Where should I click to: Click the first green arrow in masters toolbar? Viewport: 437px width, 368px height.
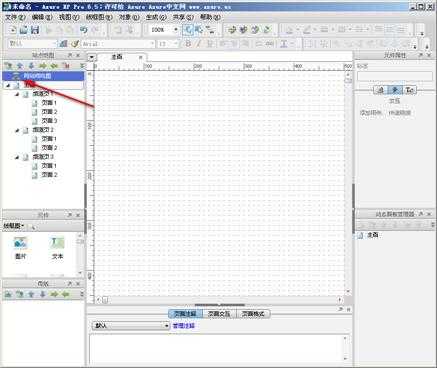click(x=54, y=294)
